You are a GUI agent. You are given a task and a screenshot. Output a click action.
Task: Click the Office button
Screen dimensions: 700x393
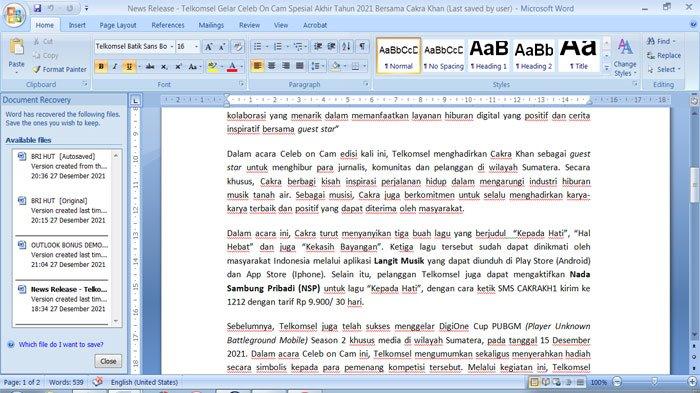coord(14,15)
